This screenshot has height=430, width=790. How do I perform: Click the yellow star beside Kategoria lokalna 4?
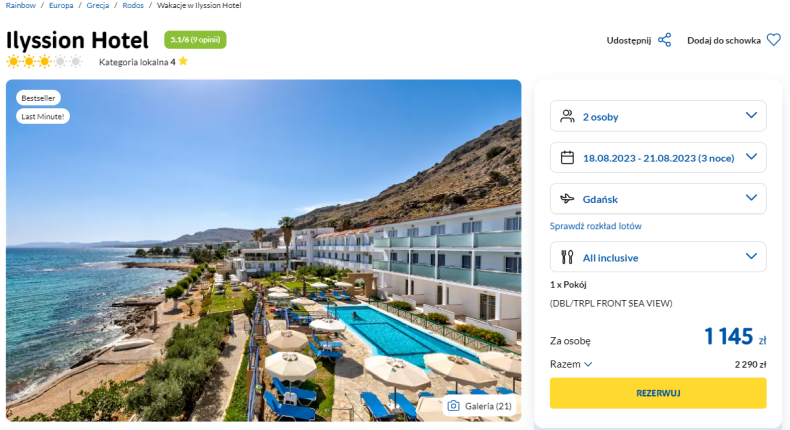183,62
